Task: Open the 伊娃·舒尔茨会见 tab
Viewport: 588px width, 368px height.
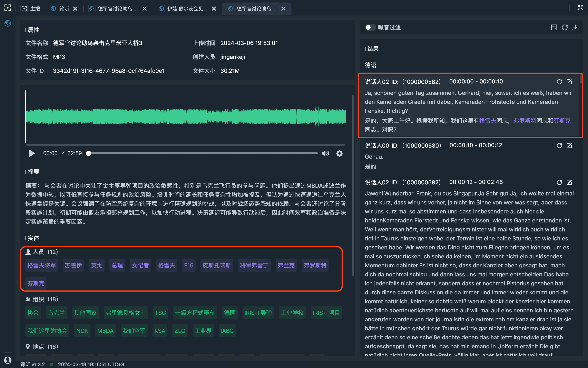Action: 183,9
